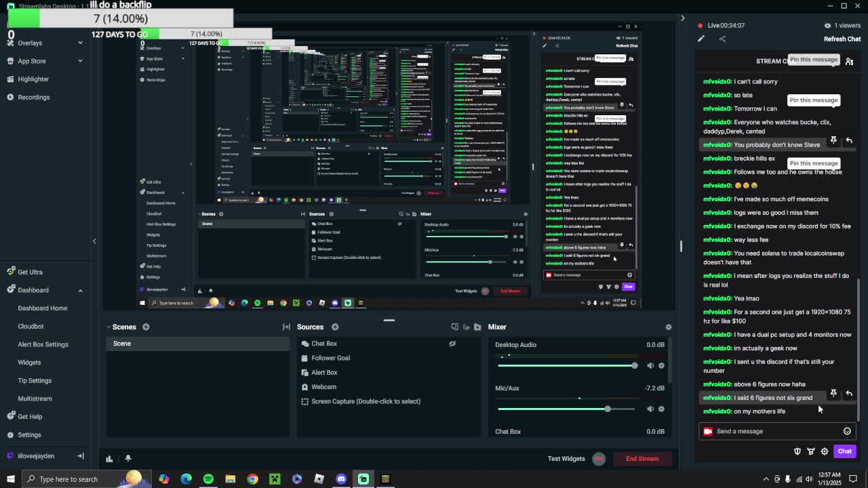This screenshot has width=868, height=488.
Task: Add a new scene with plus icon
Action: click(x=146, y=327)
